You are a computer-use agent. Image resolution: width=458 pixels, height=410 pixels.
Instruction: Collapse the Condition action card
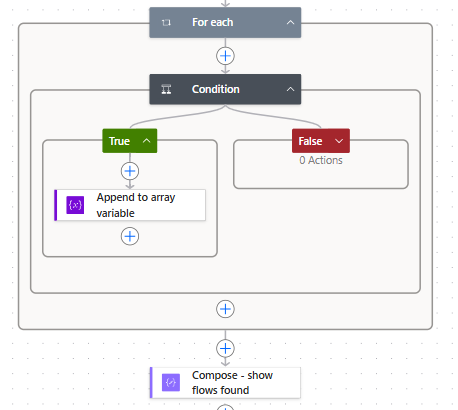tap(290, 89)
